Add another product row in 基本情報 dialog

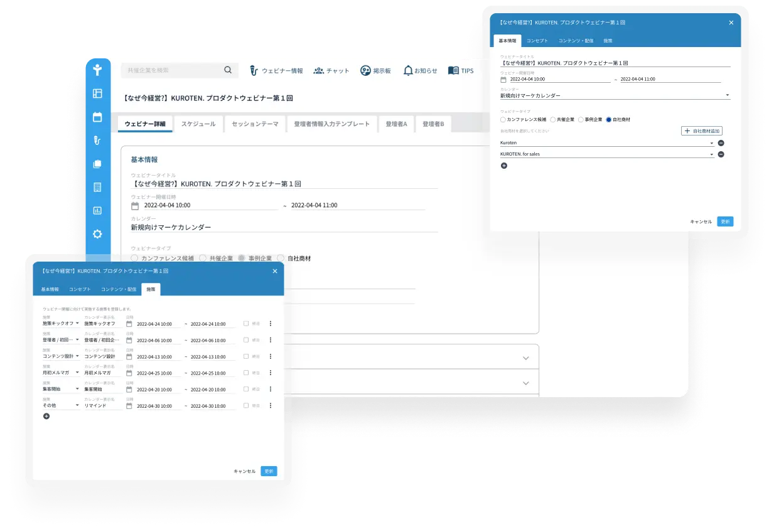(503, 166)
